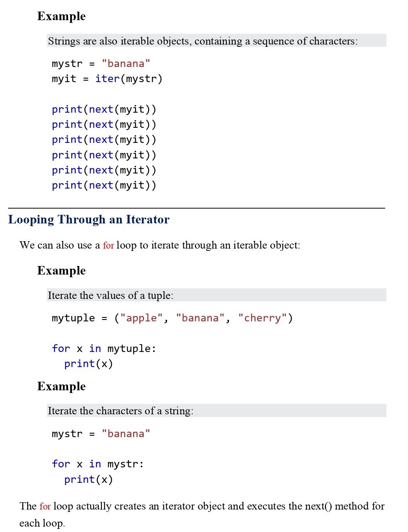Screen dimensions: 408x532
Task: Click "Iterate the characters of a string:" caption
Action: click(120, 411)
